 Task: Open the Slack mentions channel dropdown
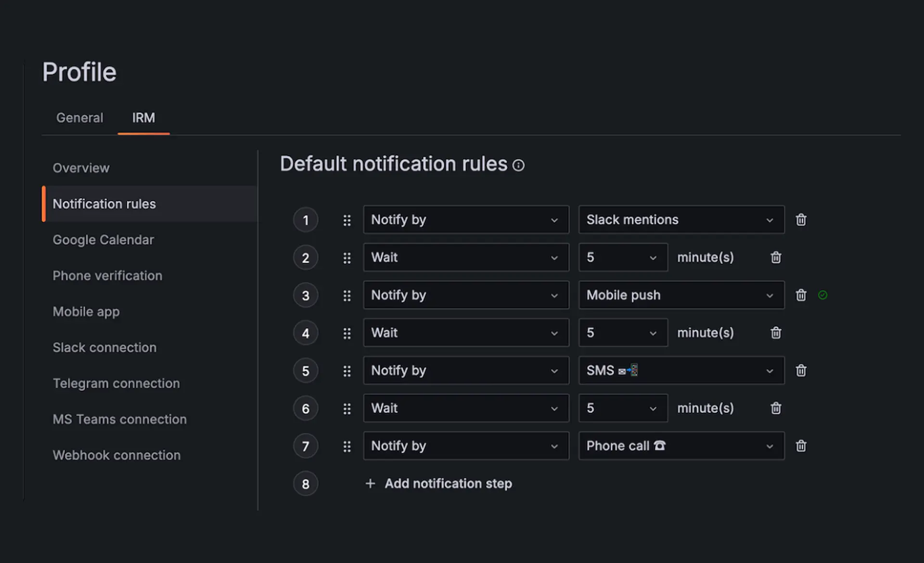point(681,220)
